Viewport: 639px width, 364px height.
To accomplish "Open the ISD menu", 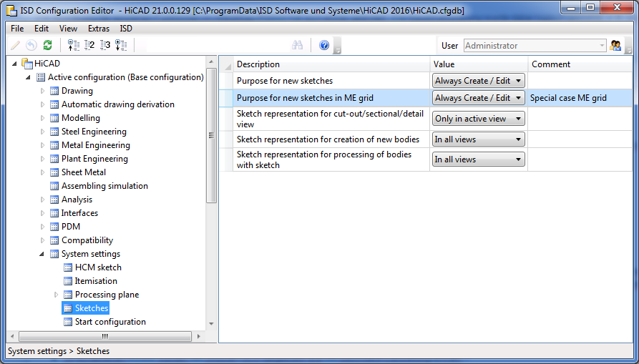I will coord(126,29).
